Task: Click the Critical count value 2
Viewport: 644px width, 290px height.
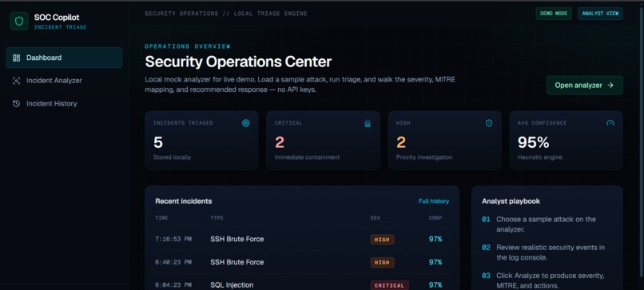Action: (x=280, y=142)
